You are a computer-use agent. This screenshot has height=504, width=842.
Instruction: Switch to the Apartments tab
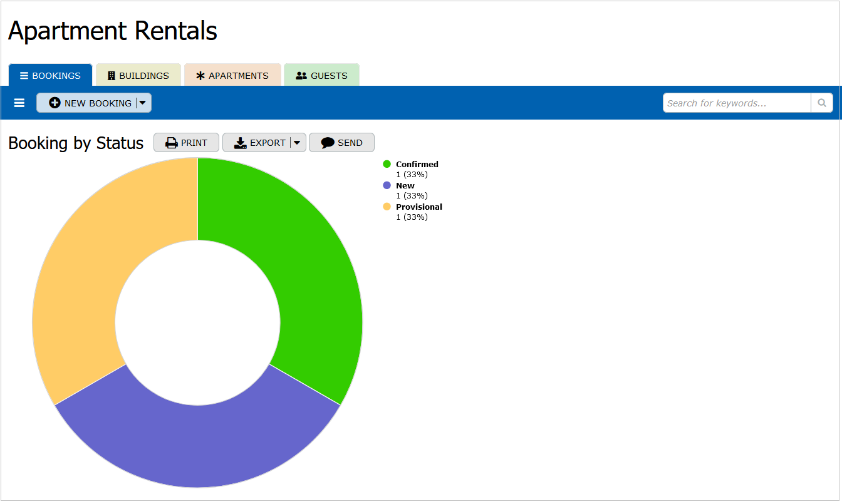(x=232, y=76)
